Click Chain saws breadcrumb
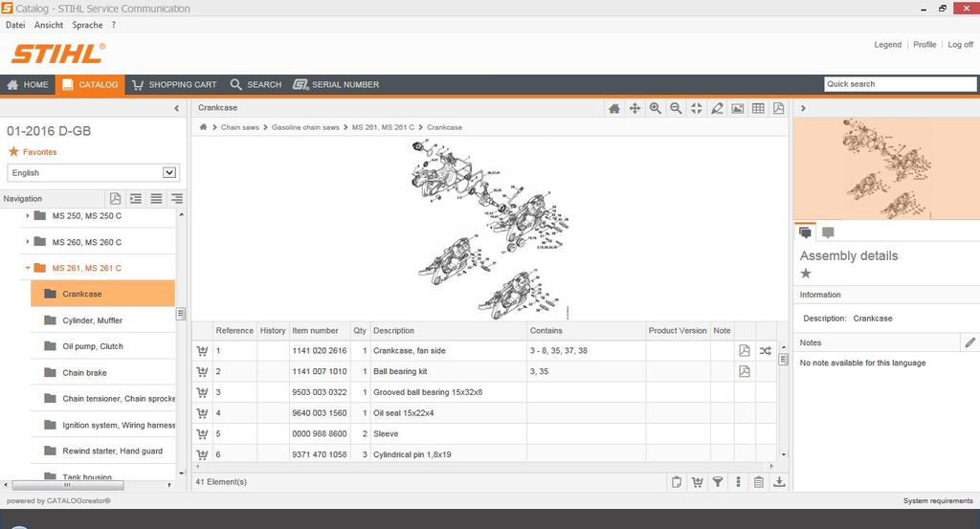Viewport: 980px width, 529px height. tap(239, 127)
